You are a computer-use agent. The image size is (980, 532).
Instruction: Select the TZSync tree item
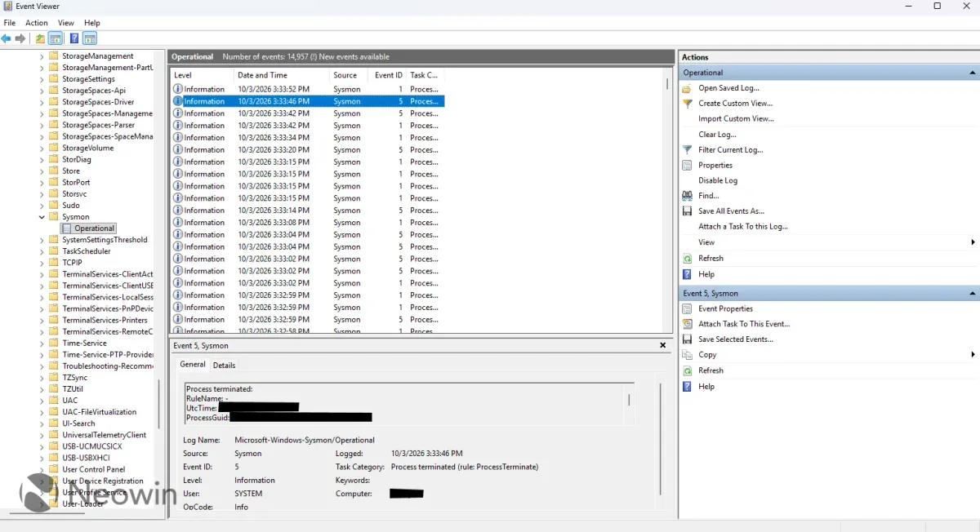74,378
